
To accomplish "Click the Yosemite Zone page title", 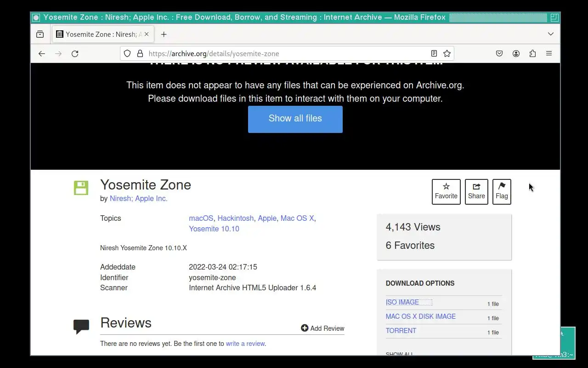I will pyautogui.click(x=146, y=184).
